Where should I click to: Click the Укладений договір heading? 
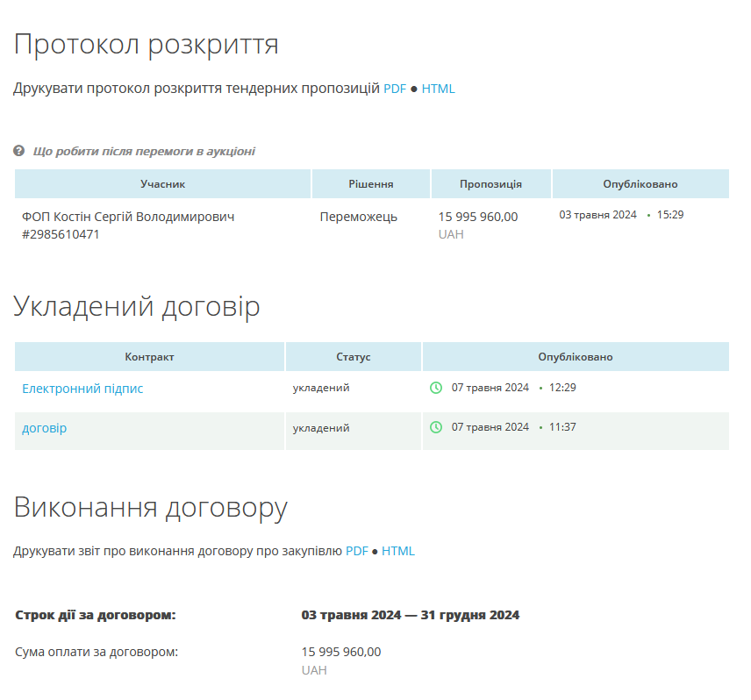[136, 306]
